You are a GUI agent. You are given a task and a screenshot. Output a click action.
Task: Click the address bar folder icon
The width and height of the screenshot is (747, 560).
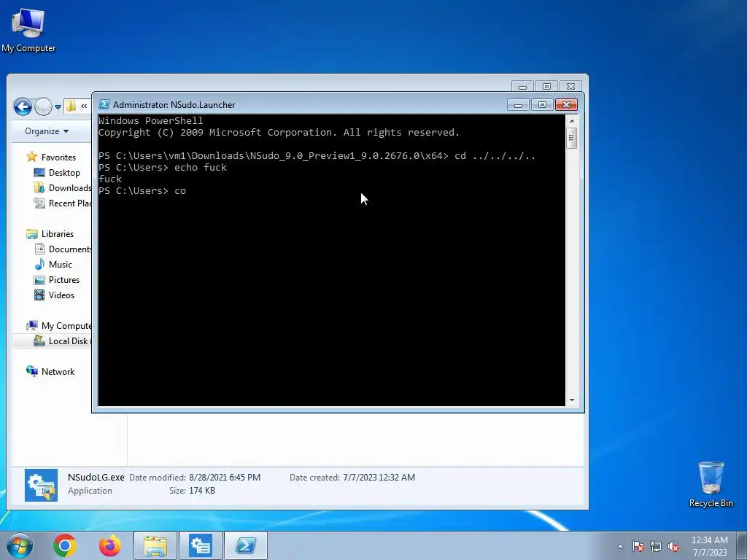point(71,106)
